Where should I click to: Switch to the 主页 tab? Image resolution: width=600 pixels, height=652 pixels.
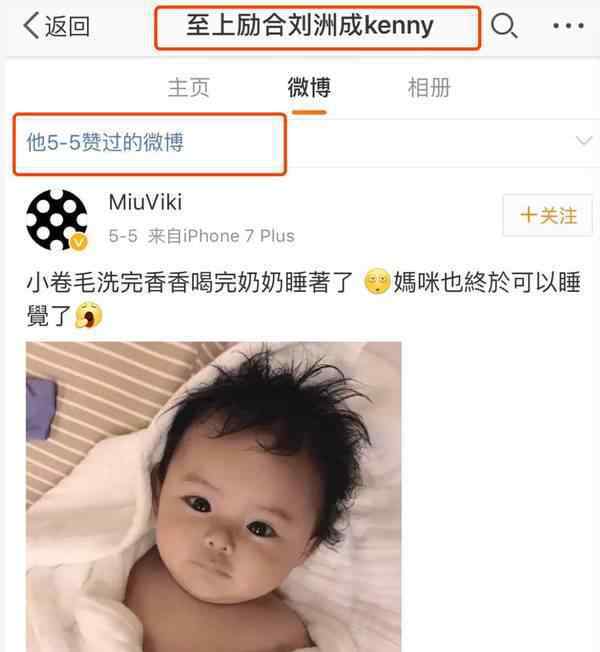[188, 88]
